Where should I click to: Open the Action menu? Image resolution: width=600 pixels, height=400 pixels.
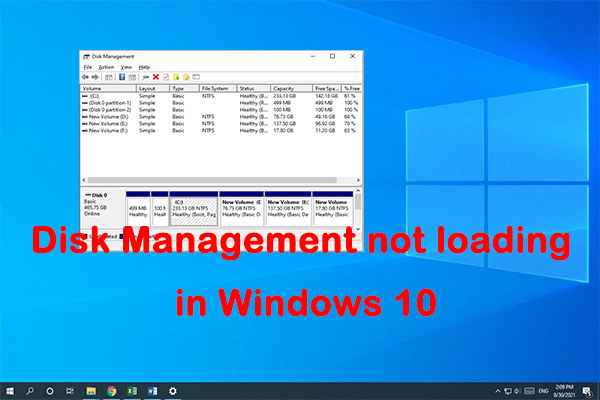point(106,67)
